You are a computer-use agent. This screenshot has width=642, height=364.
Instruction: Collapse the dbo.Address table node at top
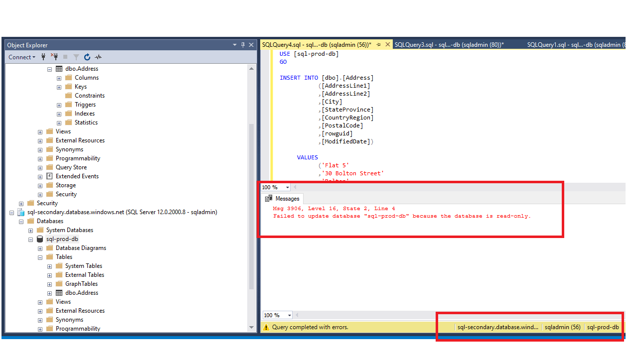coord(49,69)
